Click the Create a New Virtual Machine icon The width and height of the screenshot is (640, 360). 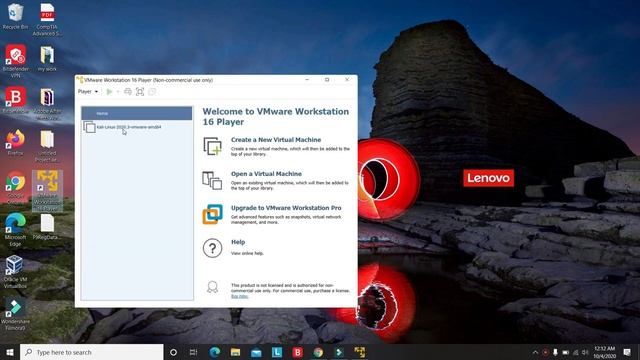[x=212, y=146]
